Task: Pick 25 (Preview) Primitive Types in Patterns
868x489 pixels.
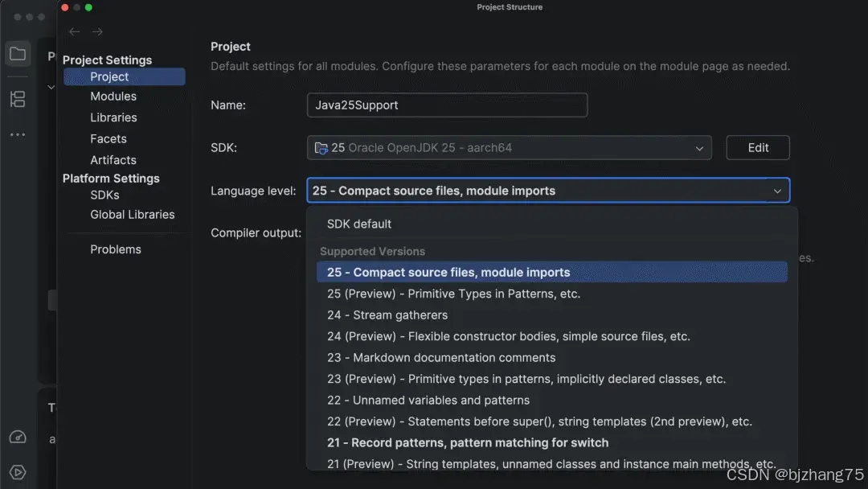Action: coord(453,294)
